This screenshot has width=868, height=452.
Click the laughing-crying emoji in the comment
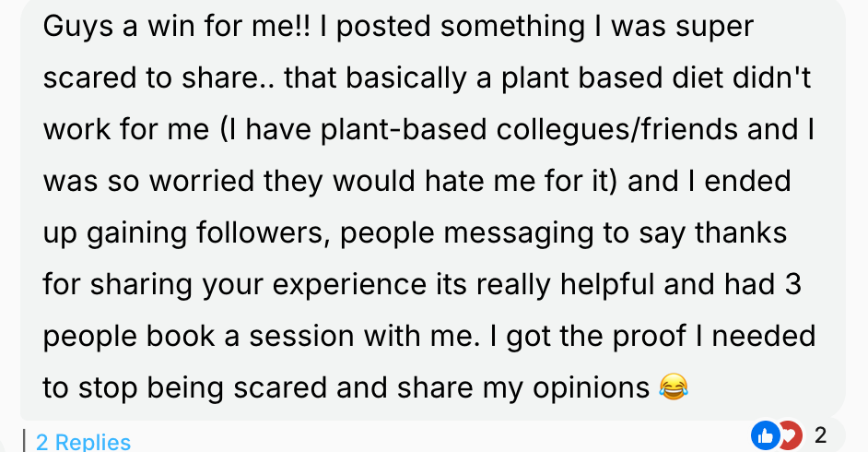(674, 387)
